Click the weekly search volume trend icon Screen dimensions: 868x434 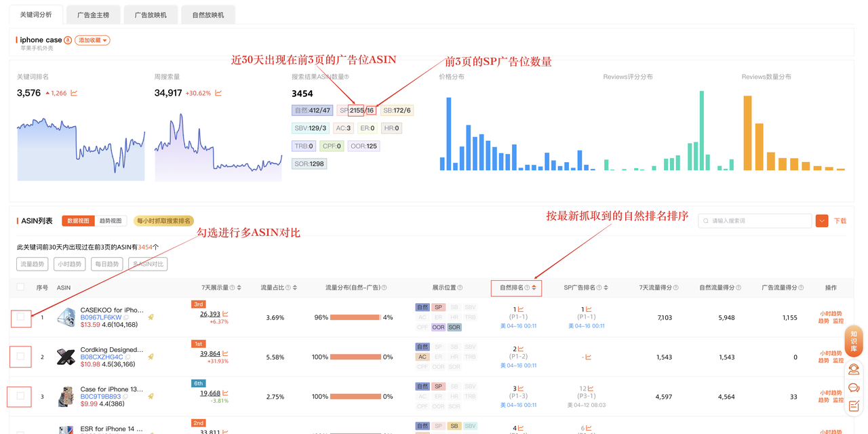pyautogui.click(x=218, y=93)
